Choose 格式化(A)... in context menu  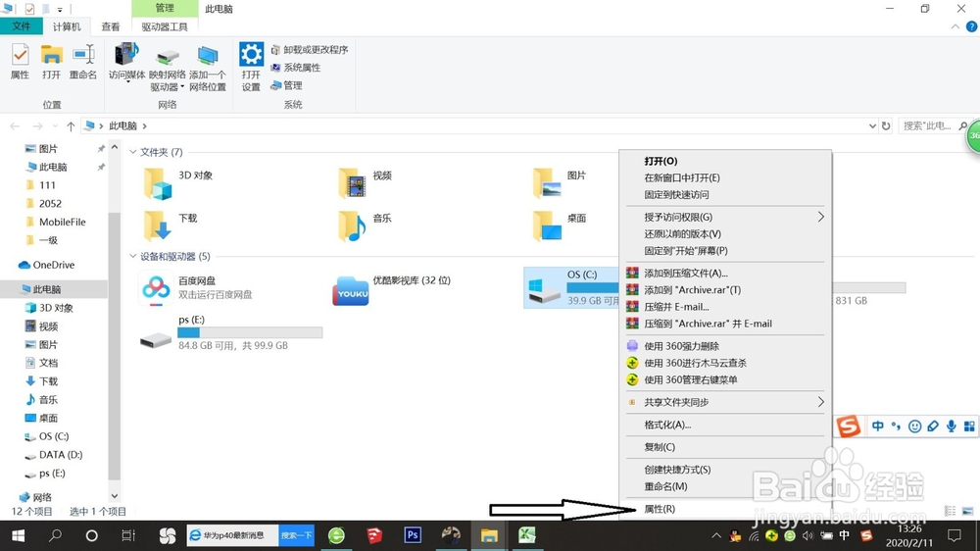[x=725, y=425]
